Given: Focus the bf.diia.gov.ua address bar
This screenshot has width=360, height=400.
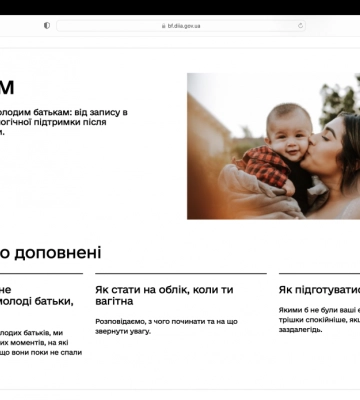Looking at the screenshot, I should tap(181, 26).
